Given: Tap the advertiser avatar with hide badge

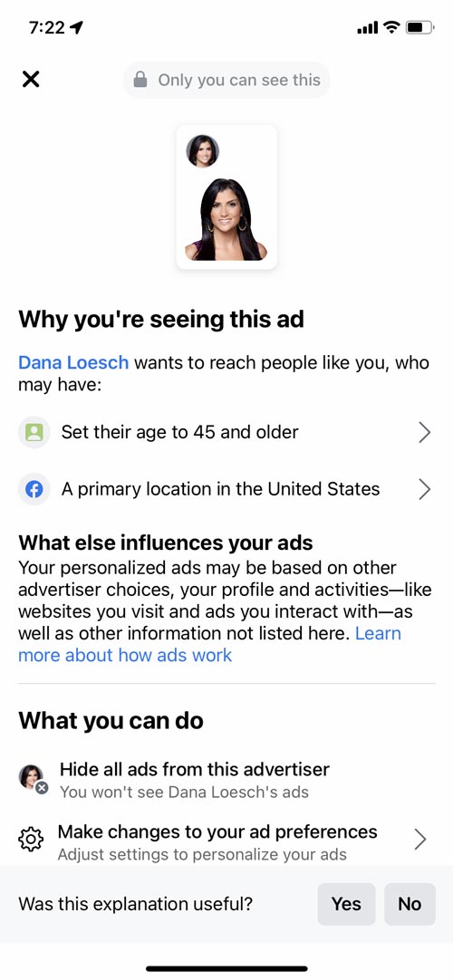Looking at the screenshot, I should [x=33, y=779].
